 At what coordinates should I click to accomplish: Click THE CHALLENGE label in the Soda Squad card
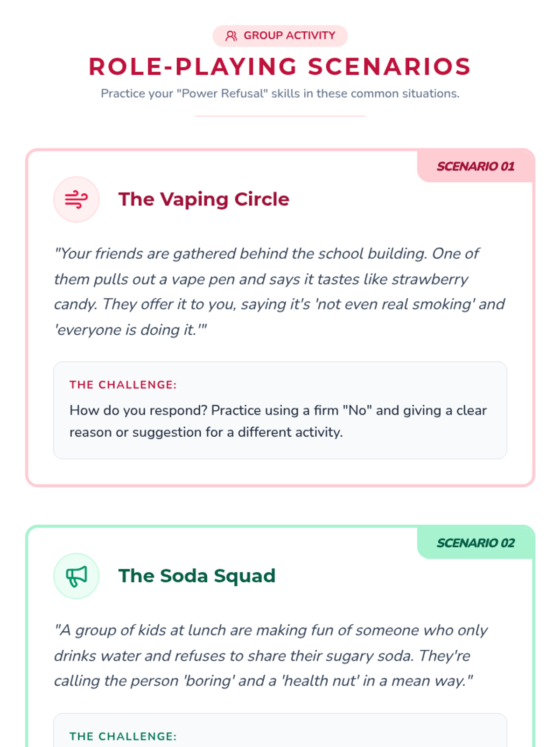123,736
